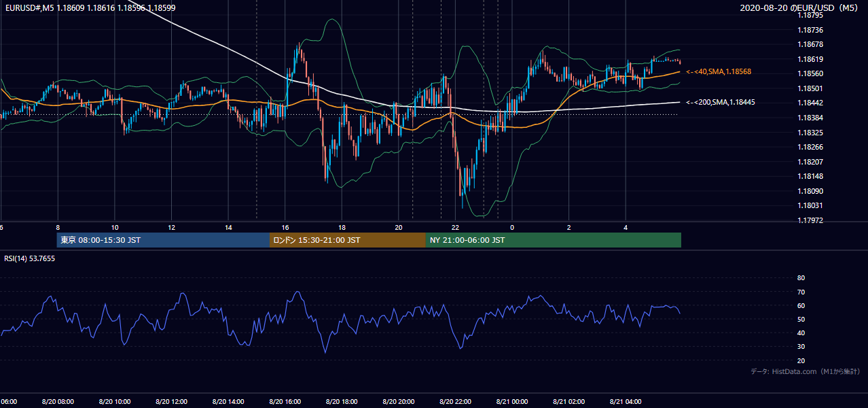Click the 8/20 22:00 time label
Screen dimensions: 868x408
click(455, 402)
